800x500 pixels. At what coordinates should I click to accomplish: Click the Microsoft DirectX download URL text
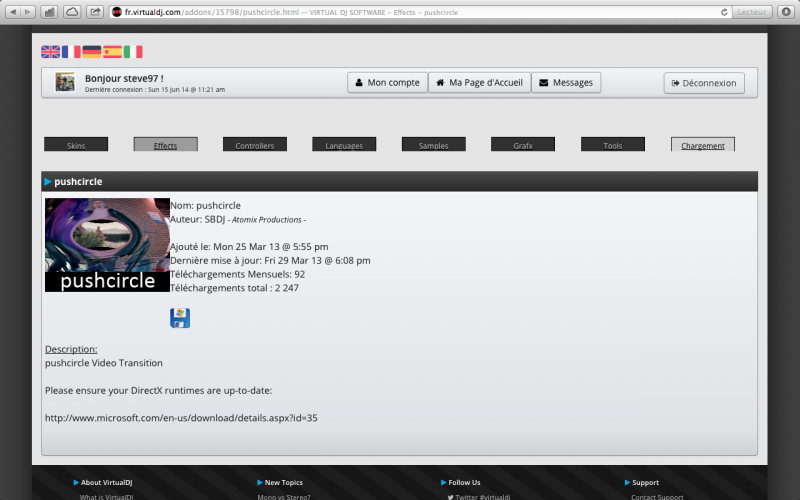point(181,418)
